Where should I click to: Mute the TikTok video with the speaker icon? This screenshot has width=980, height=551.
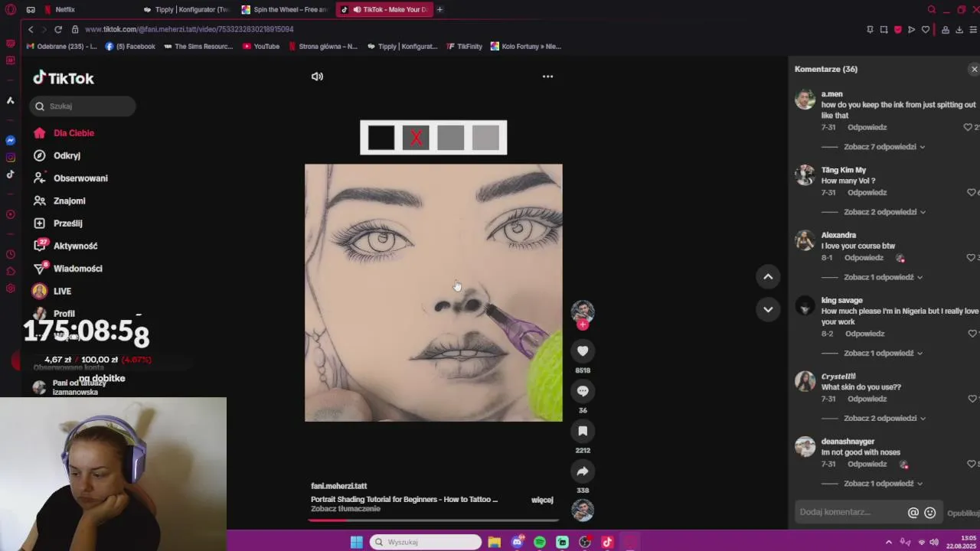[317, 77]
